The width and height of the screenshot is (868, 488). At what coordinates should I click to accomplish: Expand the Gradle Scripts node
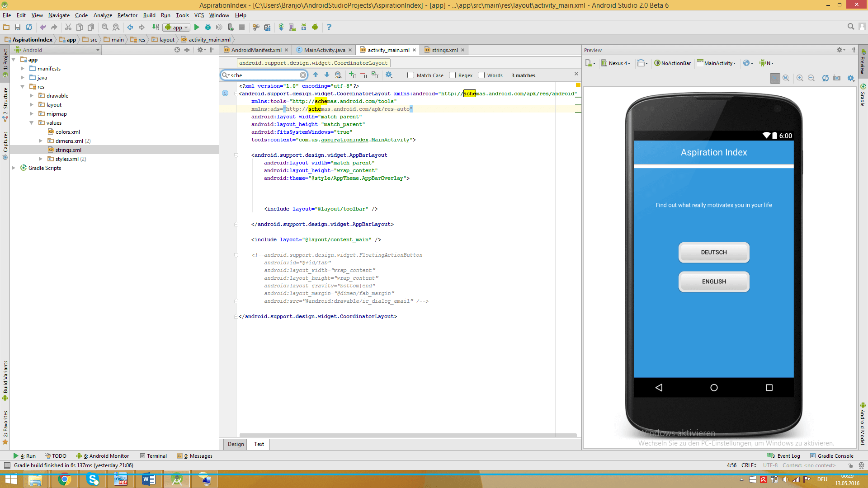13,168
